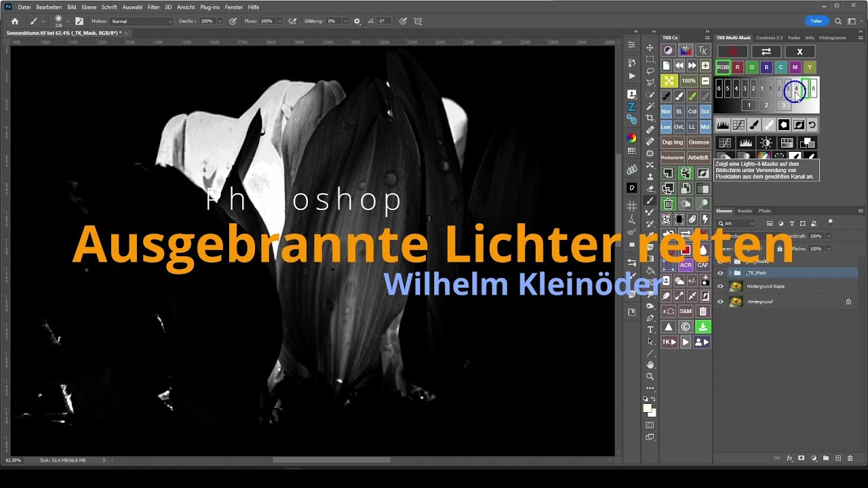Click the Dup Img button
The image size is (868, 488).
coord(673,142)
